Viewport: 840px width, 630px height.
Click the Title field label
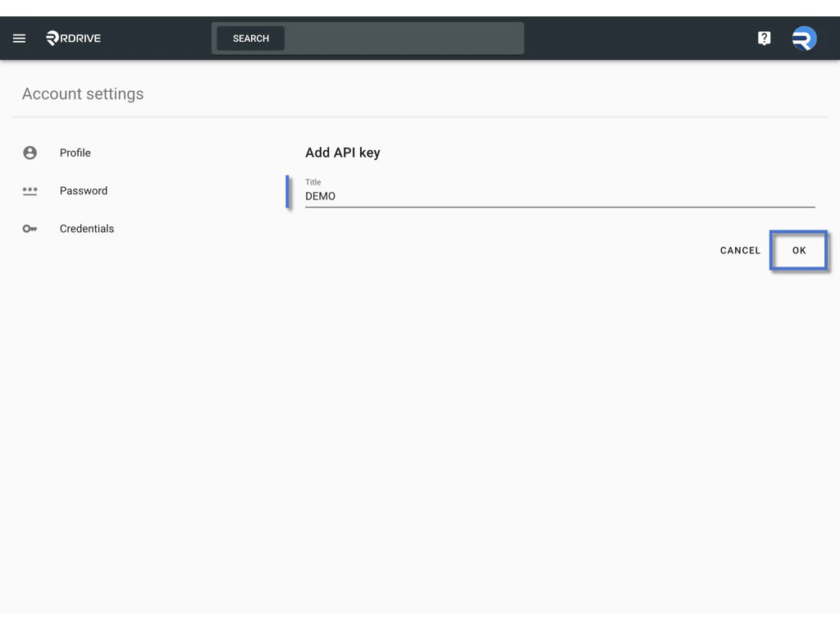[x=313, y=181]
